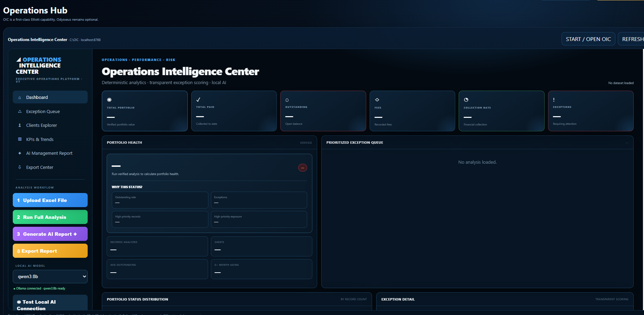This screenshot has height=315, width=644.
Task: Click Run Full Analysis button
Action: pyautogui.click(x=50, y=217)
